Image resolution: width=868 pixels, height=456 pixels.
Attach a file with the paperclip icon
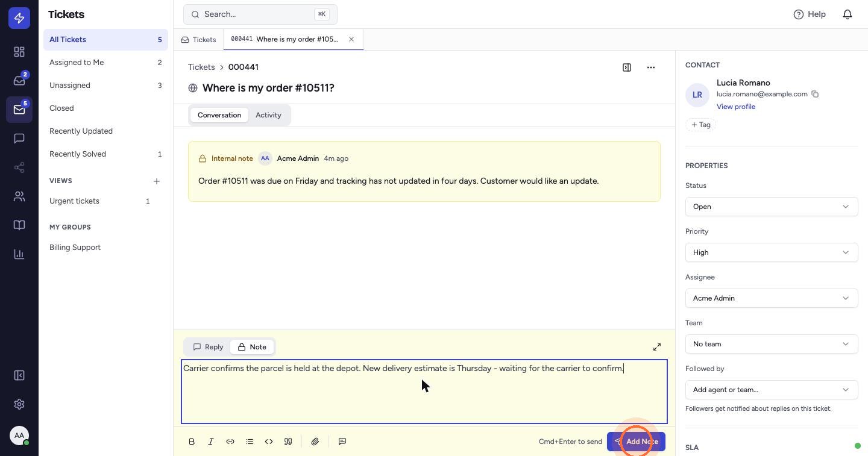(x=315, y=442)
